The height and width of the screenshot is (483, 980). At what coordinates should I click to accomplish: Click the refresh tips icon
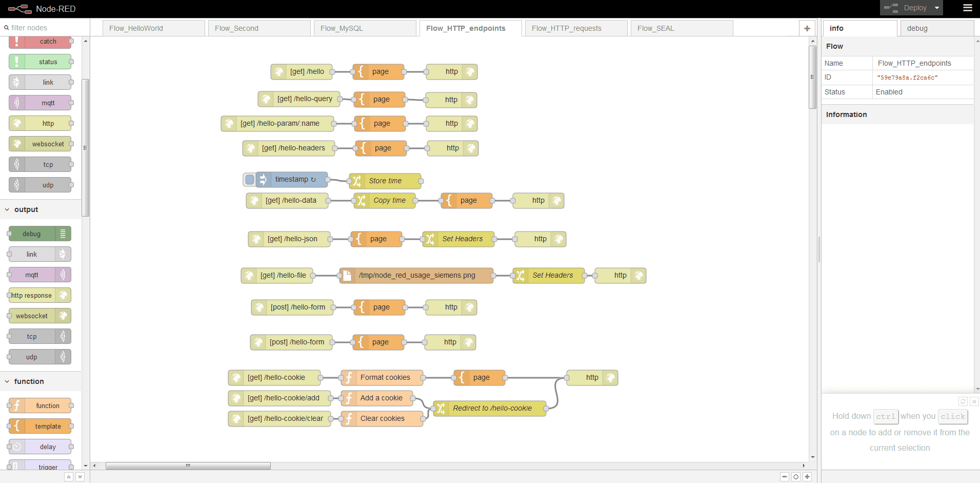[963, 401]
